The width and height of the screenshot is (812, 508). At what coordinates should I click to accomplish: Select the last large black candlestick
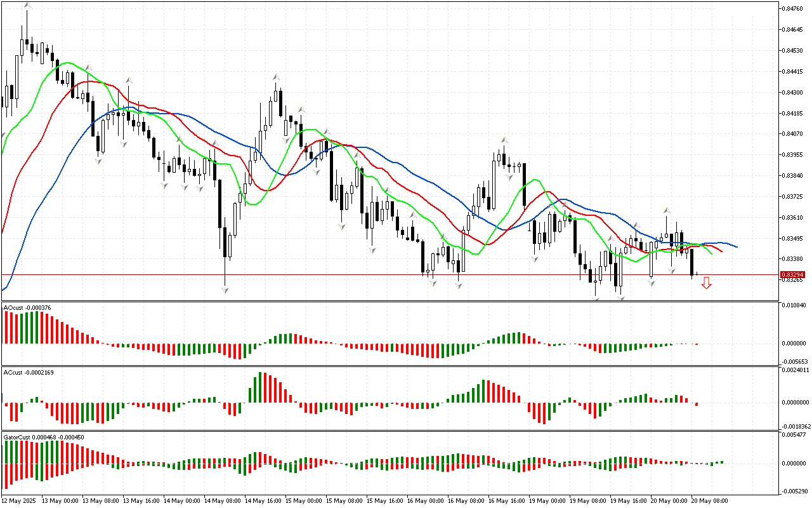[691, 262]
